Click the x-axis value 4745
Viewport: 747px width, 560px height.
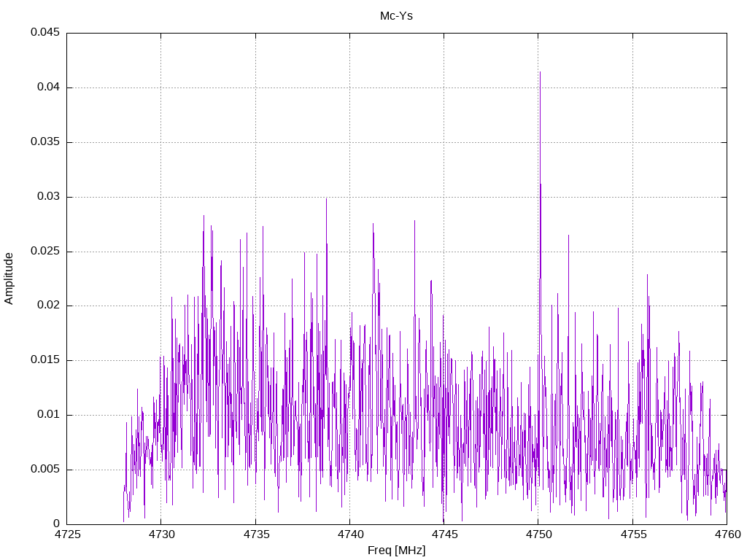click(444, 534)
